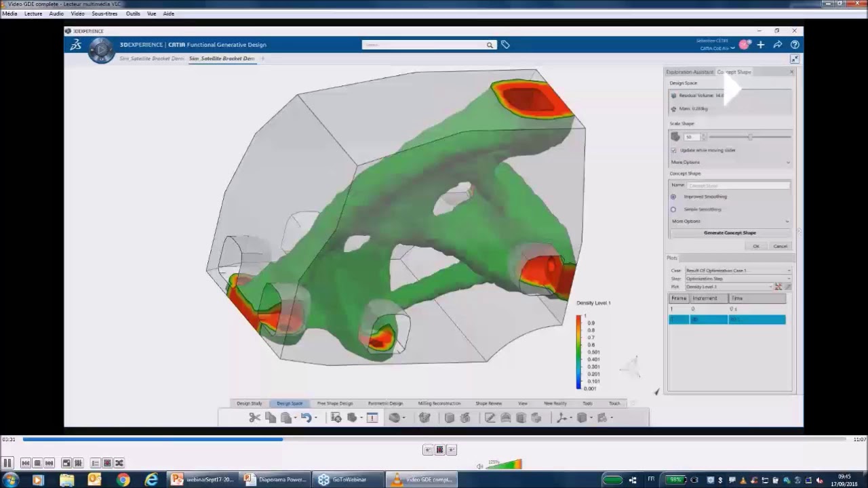Image resolution: width=868 pixels, height=488 pixels.
Task: Click the user avatar icon in the top bar
Action: tap(745, 45)
